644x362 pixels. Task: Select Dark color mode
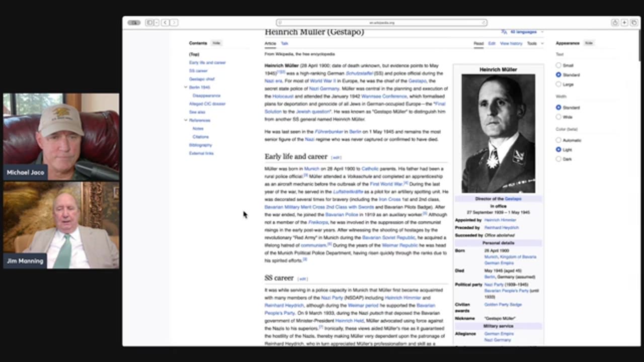click(558, 159)
